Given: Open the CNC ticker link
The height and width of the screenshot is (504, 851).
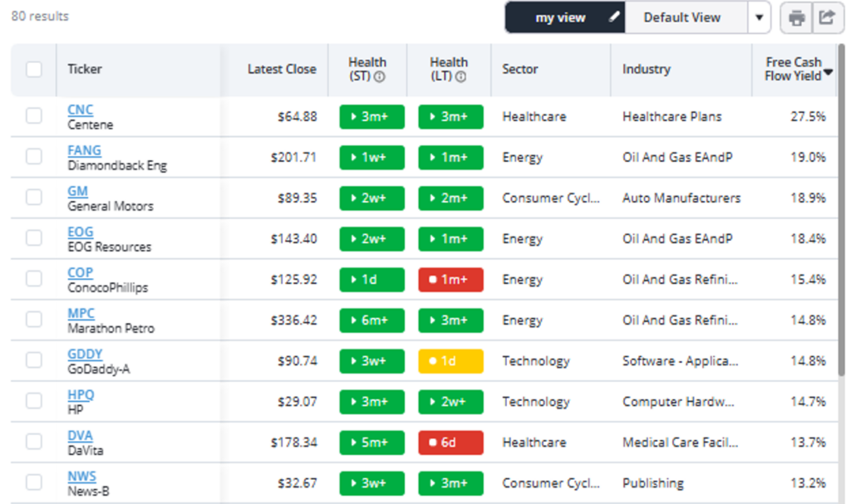Looking at the screenshot, I should [x=81, y=110].
